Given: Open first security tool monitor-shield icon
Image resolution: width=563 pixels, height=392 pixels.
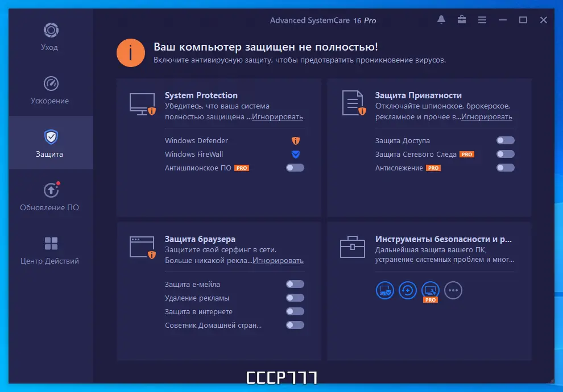Looking at the screenshot, I should 385,290.
